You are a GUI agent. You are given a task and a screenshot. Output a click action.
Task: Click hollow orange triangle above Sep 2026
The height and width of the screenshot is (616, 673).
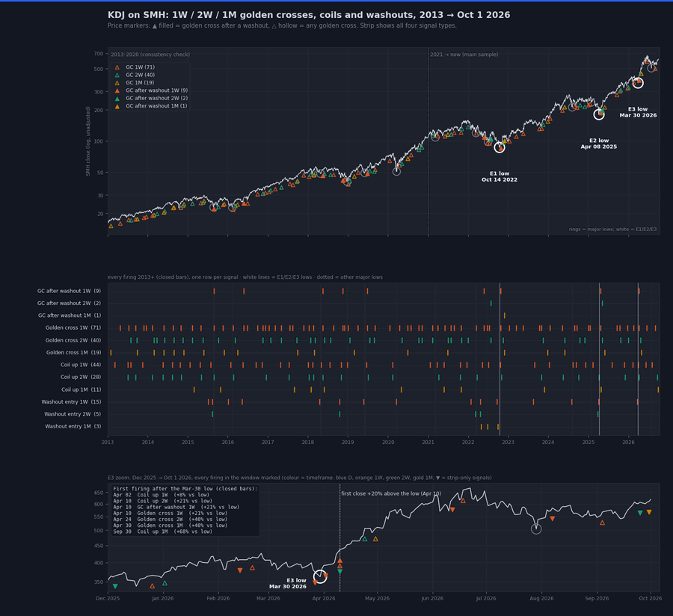pyautogui.click(x=602, y=523)
